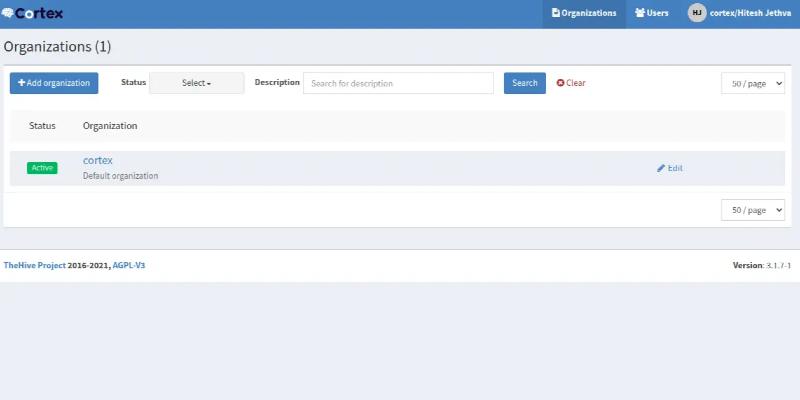The height and width of the screenshot is (400, 800).
Task: Focus the Search for description field
Action: 398,83
